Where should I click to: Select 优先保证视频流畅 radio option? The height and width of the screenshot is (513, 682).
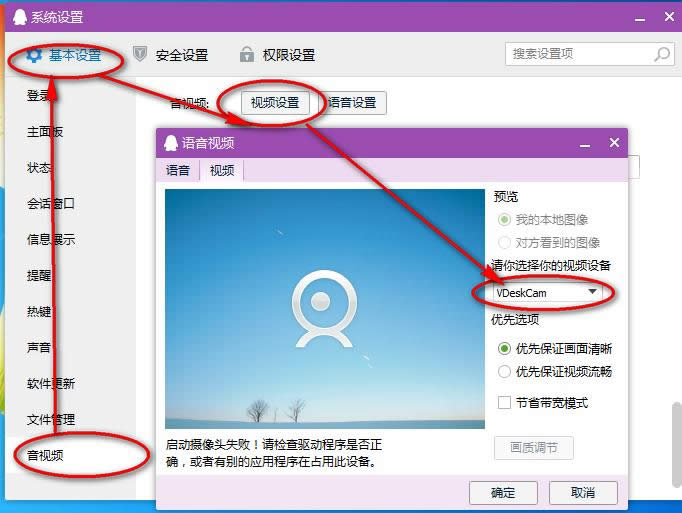(505, 371)
